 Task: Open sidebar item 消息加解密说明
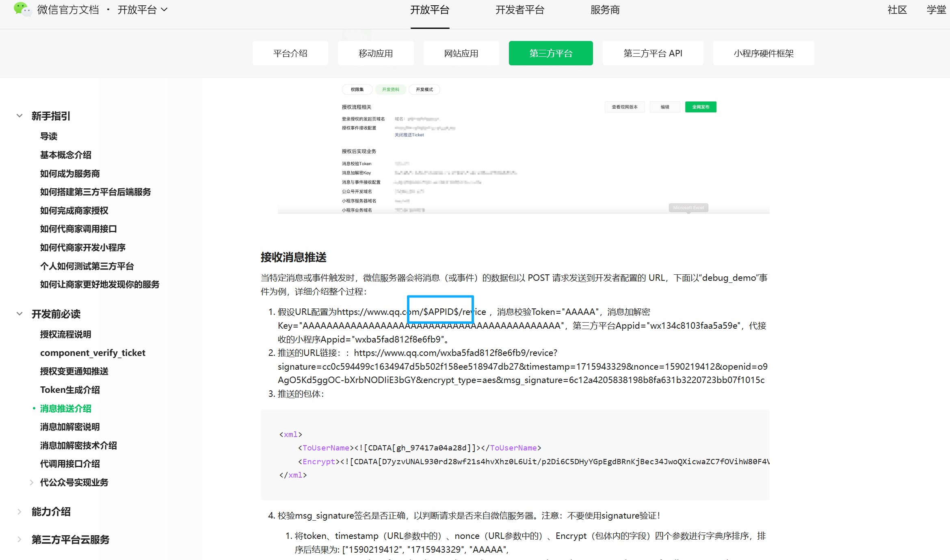pos(70,426)
